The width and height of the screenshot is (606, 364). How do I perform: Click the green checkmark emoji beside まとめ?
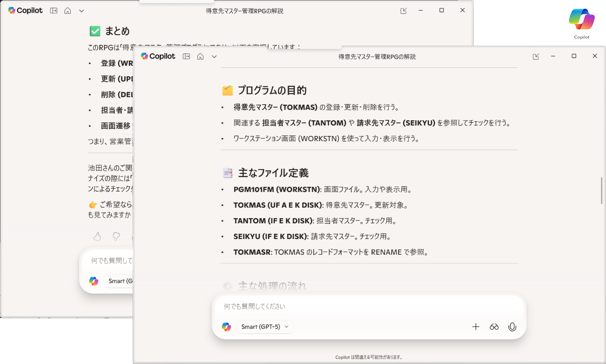[x=95, y=31]
